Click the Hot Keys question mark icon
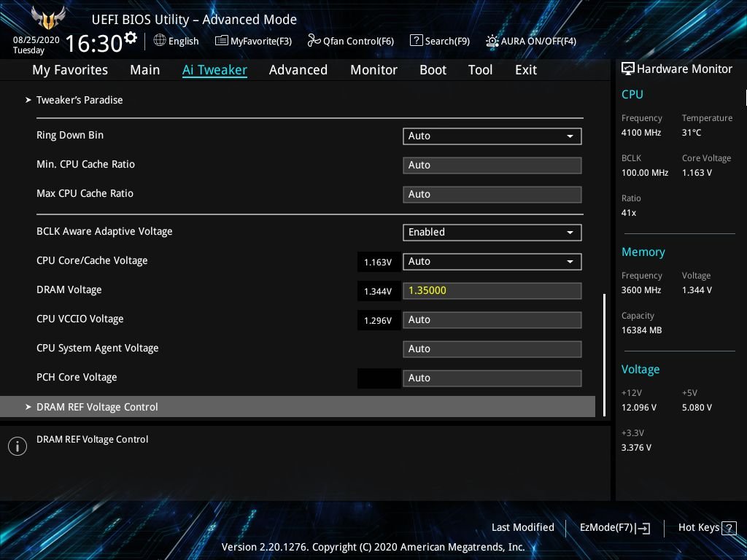Screen dimensions: 747x560 pos(729,528)
